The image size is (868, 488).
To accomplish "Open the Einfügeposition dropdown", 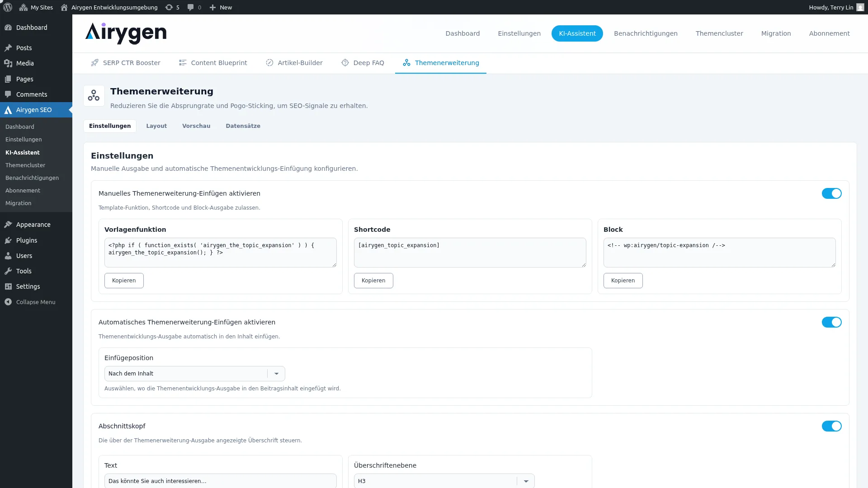I will (x=194, y=374).
